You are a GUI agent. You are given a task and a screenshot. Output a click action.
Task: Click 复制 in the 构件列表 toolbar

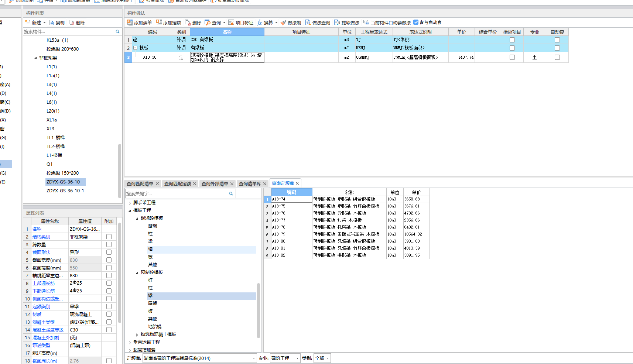(57, 23)
